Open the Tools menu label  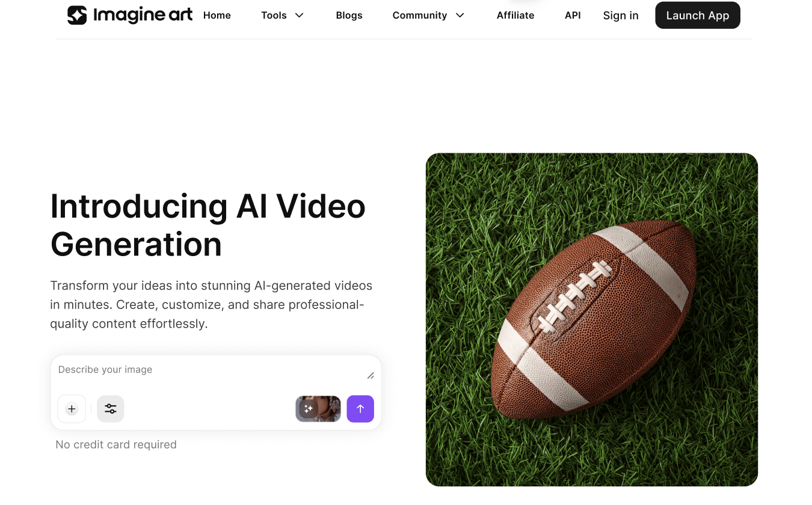click(x=274, y=16)
